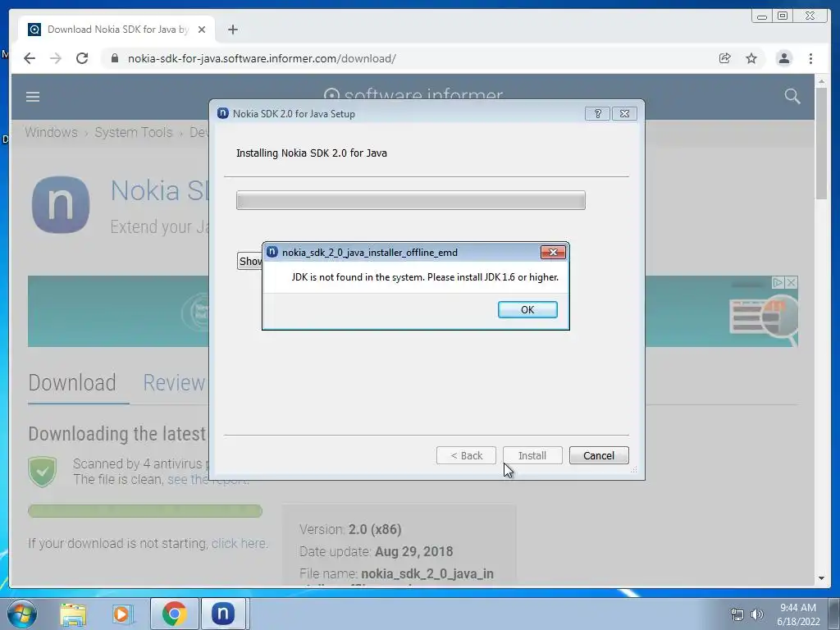The image size is (840, 630).
Task: Click the System Tools breadcrumb link
Action: [134, 132]
